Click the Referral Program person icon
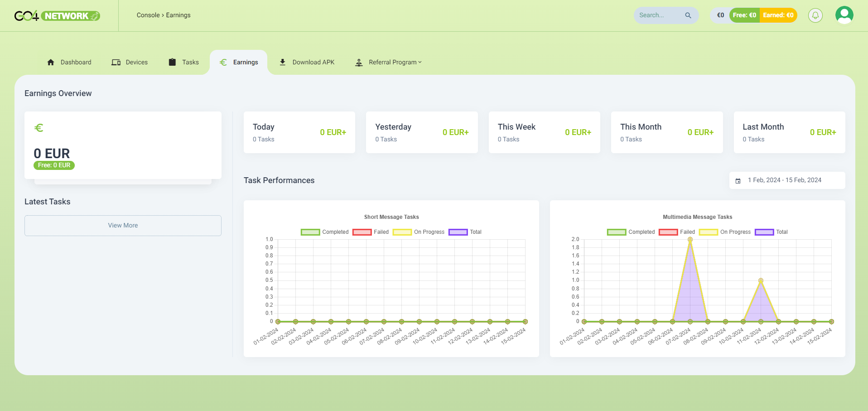The width and height of the screenshot is (868, 411). tap(359, 62)
